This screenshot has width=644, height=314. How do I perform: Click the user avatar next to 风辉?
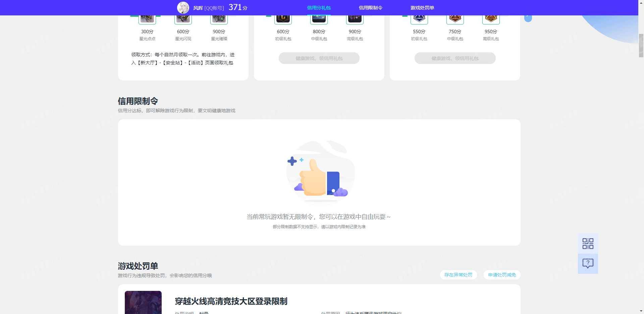tap(183, 7)
